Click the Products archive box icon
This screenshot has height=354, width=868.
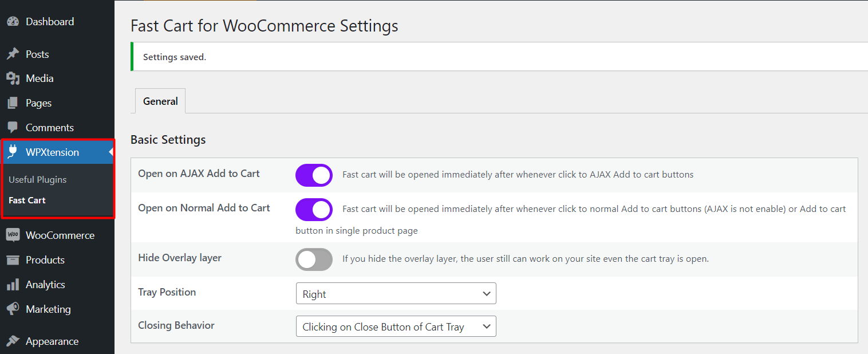(x=13, y=260)
